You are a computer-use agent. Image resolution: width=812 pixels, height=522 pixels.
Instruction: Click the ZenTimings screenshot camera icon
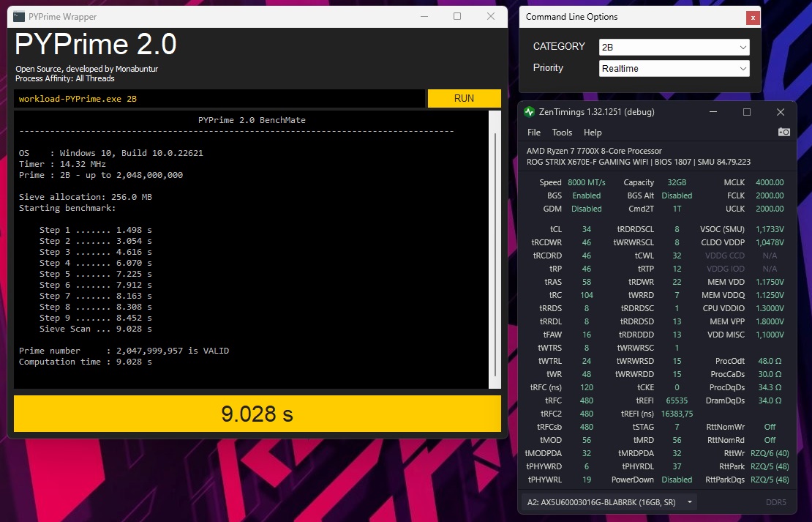(784, 133)
